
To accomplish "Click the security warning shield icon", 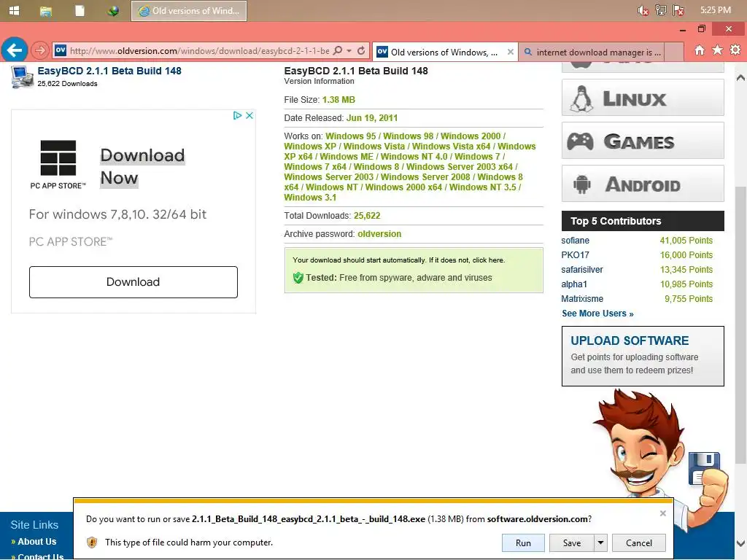I will [92, 542].
